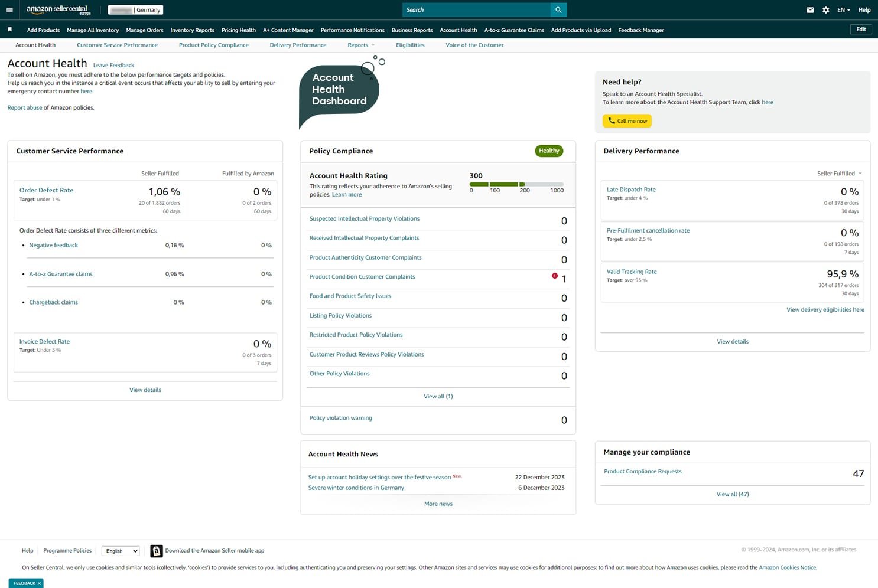Open the Seller Fulfilled delivery filter
878x588 pixels.
point(839,174)
